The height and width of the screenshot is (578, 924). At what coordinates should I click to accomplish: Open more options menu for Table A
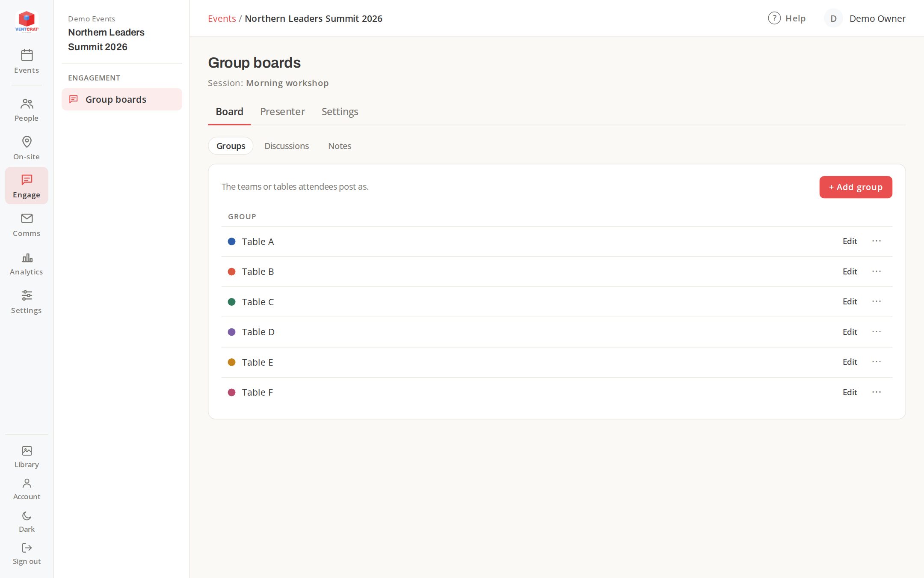click(877, 241)
